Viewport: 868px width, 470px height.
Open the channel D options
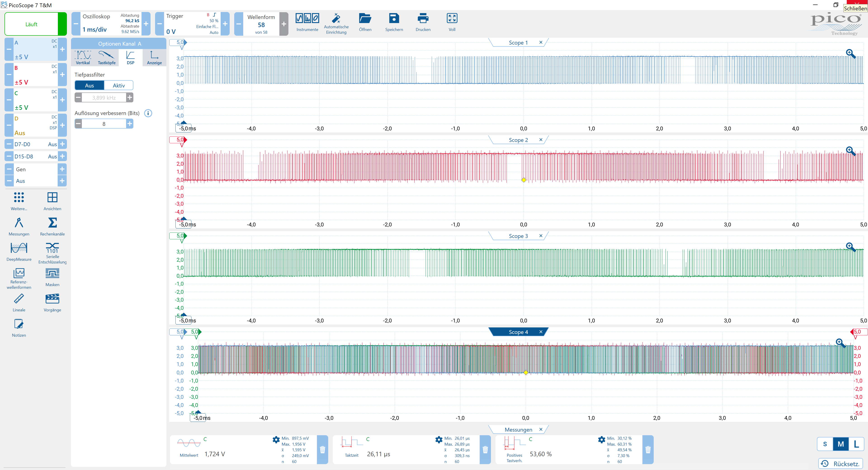36,125
